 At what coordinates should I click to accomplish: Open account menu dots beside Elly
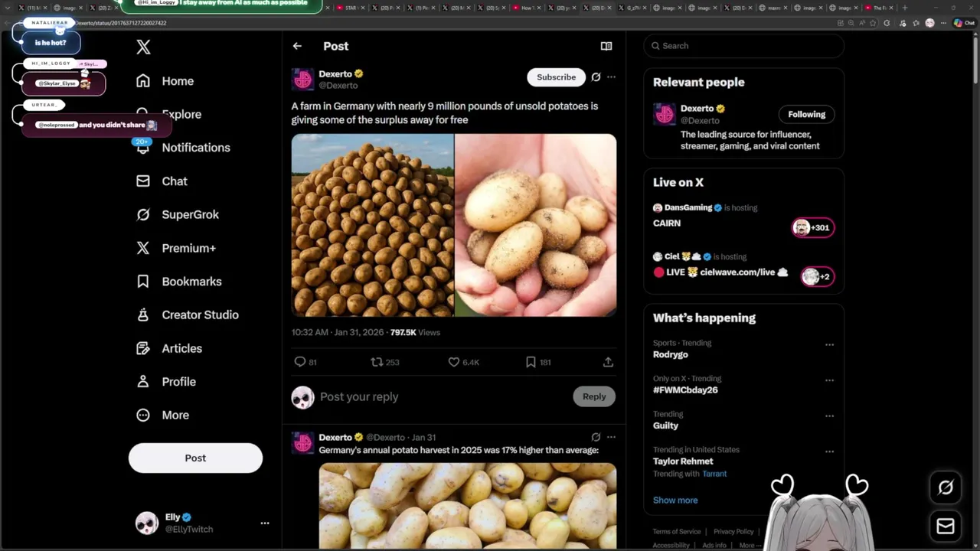265,523
